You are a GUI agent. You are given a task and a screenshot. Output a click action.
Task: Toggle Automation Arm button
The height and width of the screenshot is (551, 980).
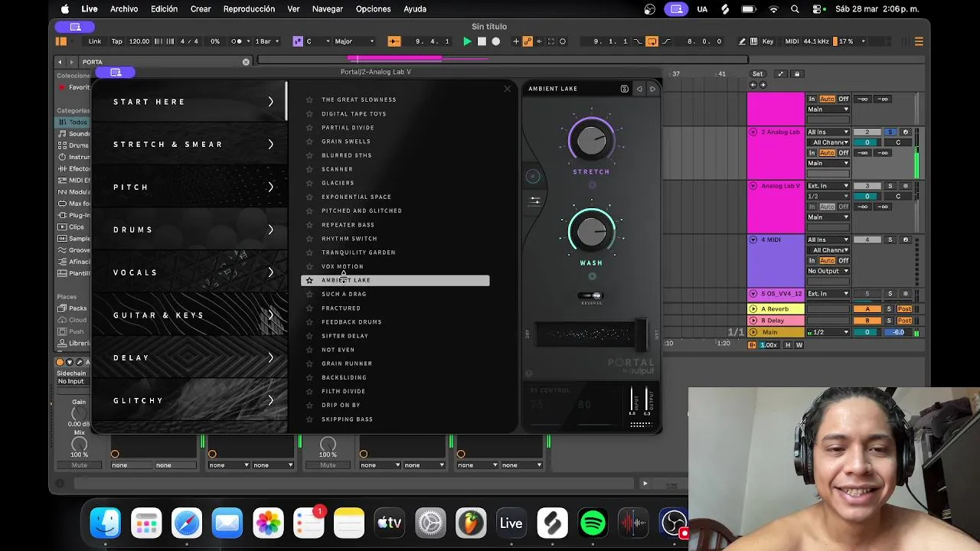tap(528, 41)
